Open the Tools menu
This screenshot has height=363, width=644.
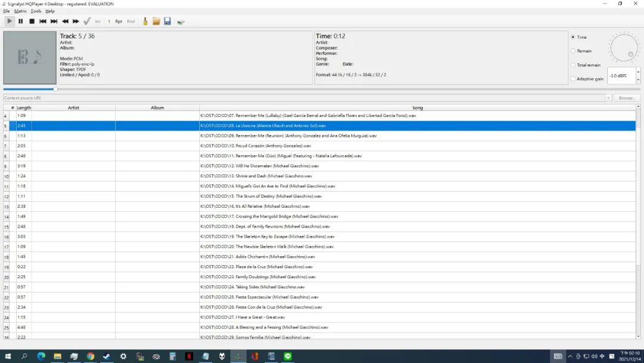pos(36,11)
